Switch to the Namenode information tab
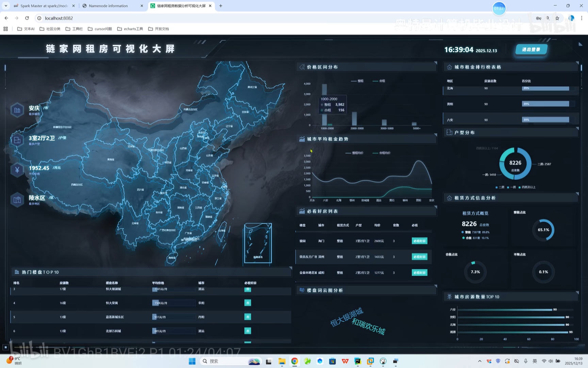Viewport: 588px width, 368px height. pyautogui.click(x=112, y=6)
